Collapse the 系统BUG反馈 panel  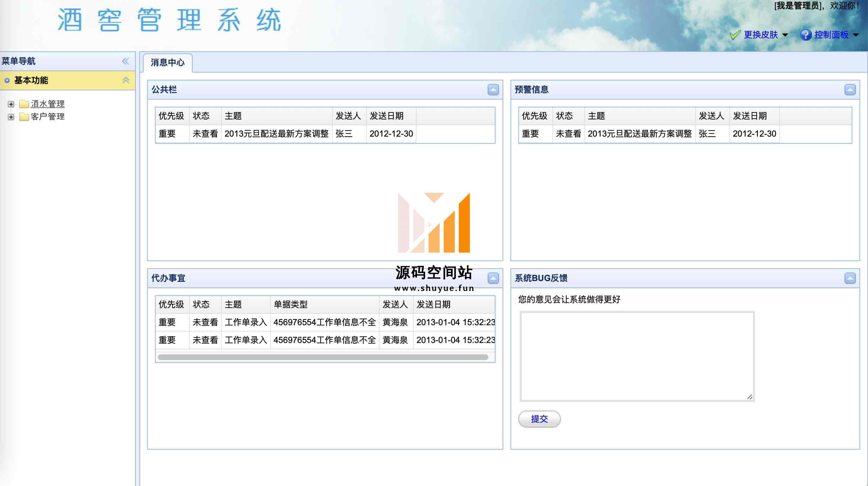click(x=850, y=278)
